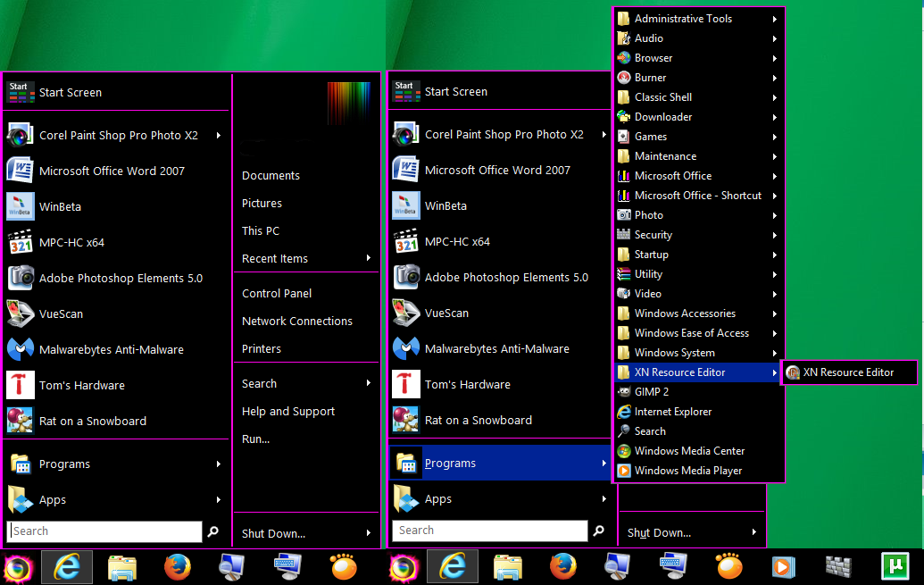Viewport: 924px width, 585px height.
Task: Expand the Classic Shell folder arrow
Action: tap(775, 97)
